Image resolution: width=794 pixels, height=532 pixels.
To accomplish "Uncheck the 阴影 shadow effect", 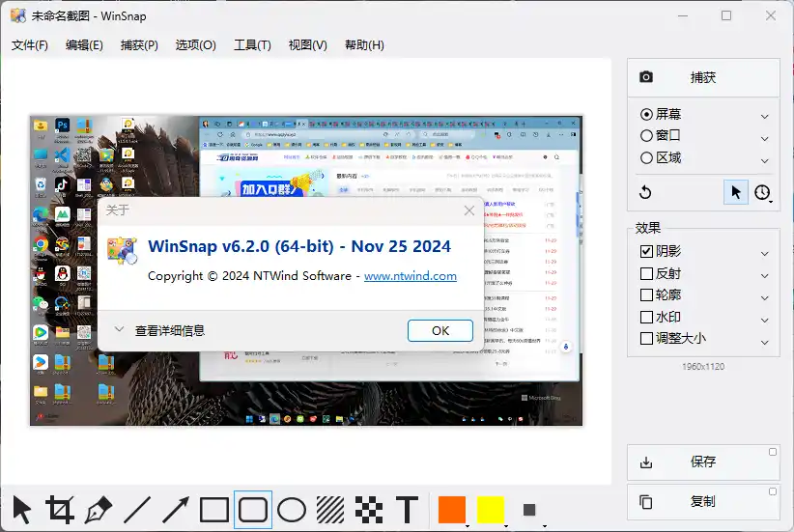I will pyautogui.click(x=646, y=251).
